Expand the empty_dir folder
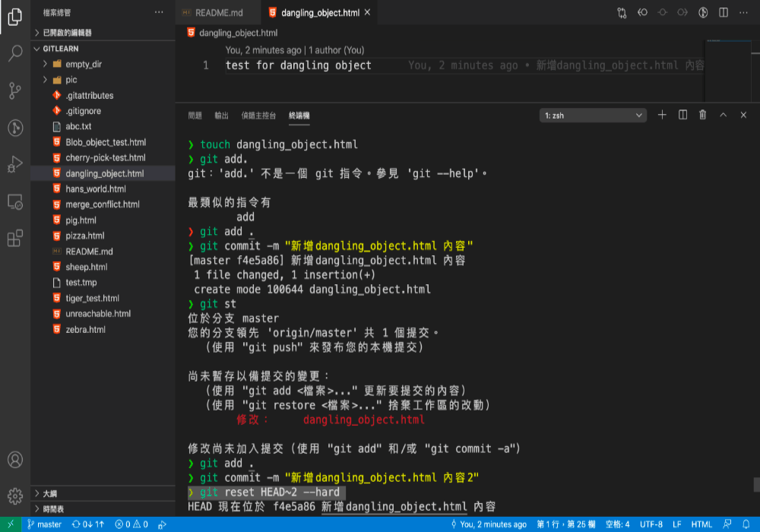Image resolution: width=760 pixels, height=532 pixels. [x=103, y=64]
